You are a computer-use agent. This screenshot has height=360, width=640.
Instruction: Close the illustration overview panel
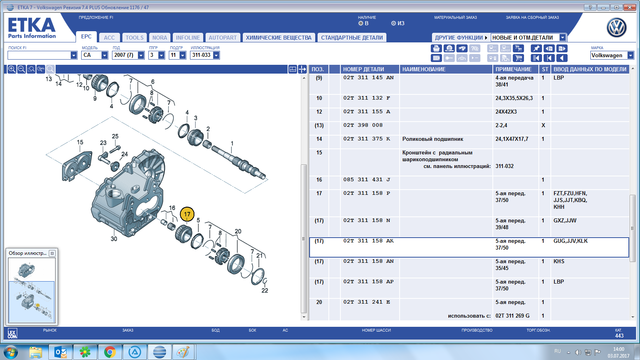(x=52, y=253)
